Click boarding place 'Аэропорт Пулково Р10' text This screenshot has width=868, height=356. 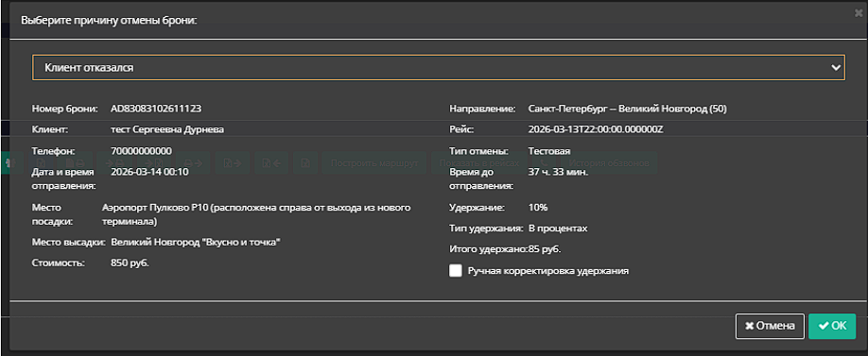(257, 214)
